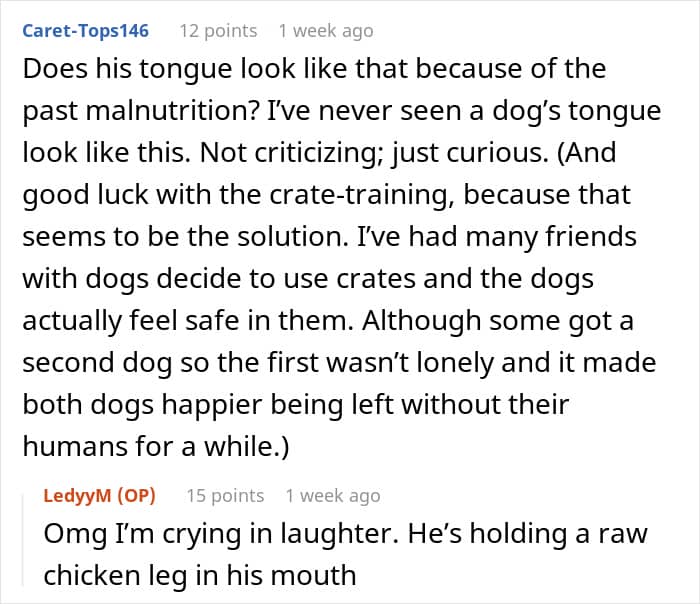Click the (OP) tag beside LedyyM

point(137,496)
